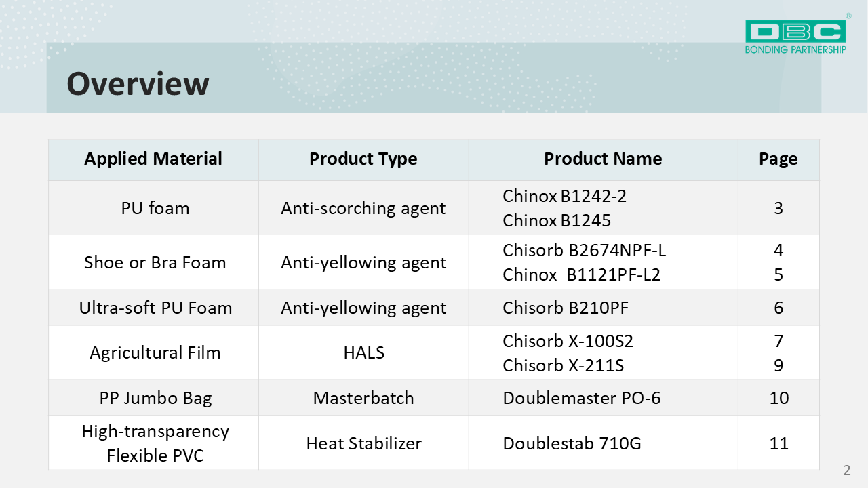Screen dimensions: 868x488
Task: Click the Anti-scorching agent cell
Action: point(363,208)
